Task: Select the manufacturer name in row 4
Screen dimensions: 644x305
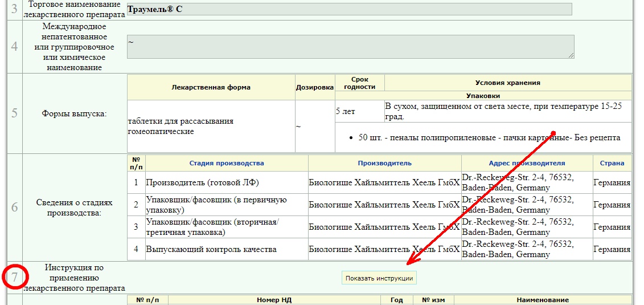Action: [384, 249]
